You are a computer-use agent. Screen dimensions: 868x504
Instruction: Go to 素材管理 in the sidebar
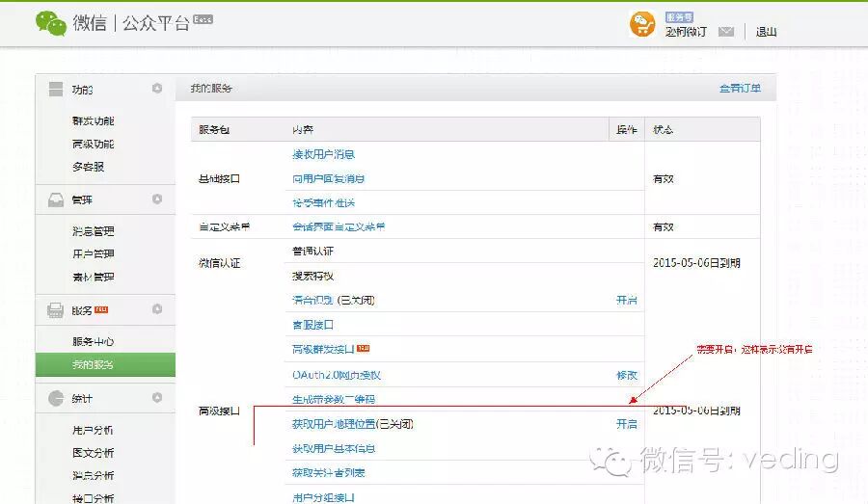coord(93,277)
